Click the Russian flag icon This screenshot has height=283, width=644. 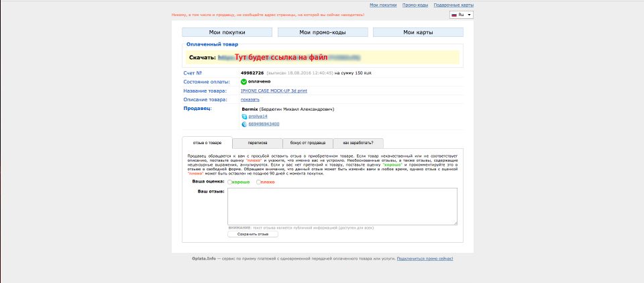point(454,15)
